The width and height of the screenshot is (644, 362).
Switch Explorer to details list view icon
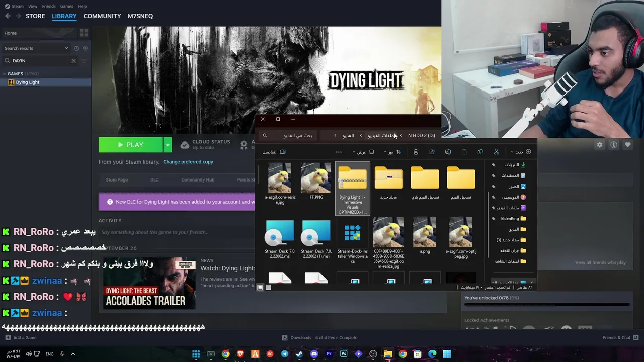pos(268,288)
